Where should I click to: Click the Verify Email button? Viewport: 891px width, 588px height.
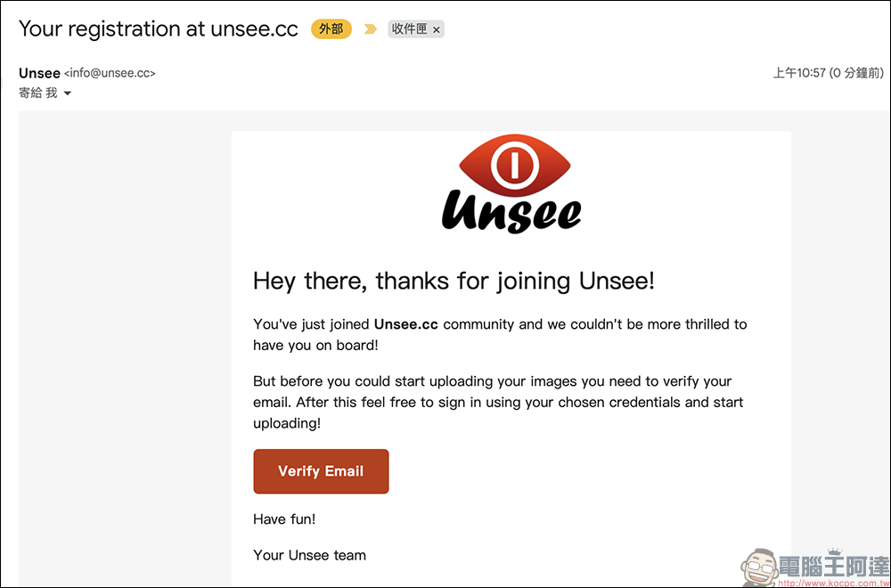[321, 471]
